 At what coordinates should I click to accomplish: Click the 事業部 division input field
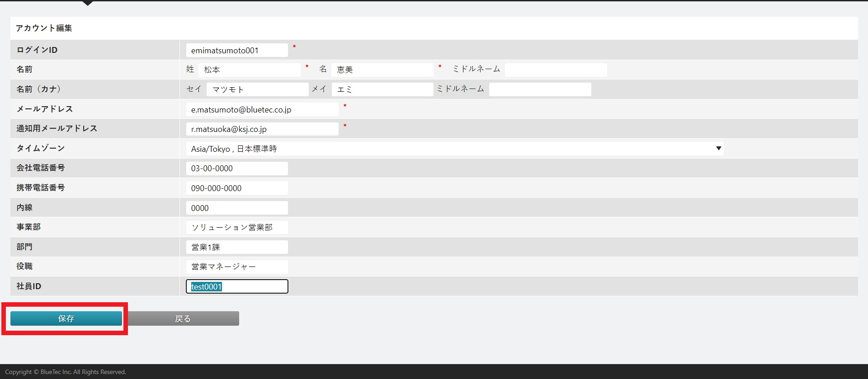point(236,227)
